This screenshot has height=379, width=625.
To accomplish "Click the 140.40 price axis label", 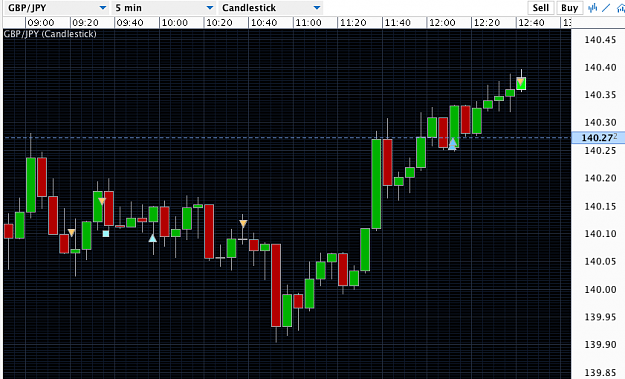I will tap(600, 67).
